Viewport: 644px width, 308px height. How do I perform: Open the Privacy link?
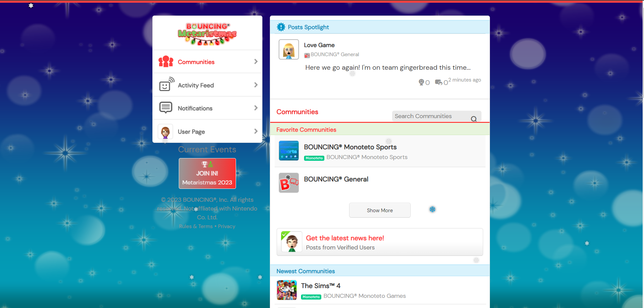(x=227, y=226)
